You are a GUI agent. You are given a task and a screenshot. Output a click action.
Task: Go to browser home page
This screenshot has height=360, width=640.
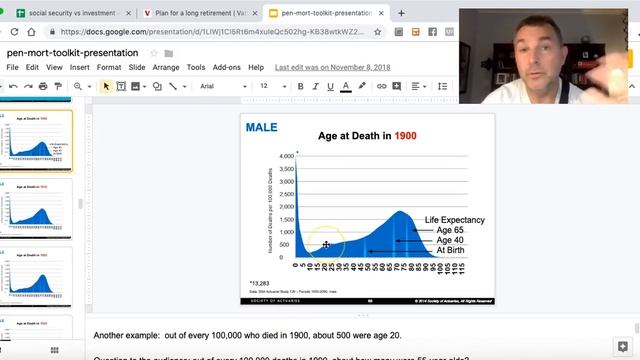pos(31,32)
